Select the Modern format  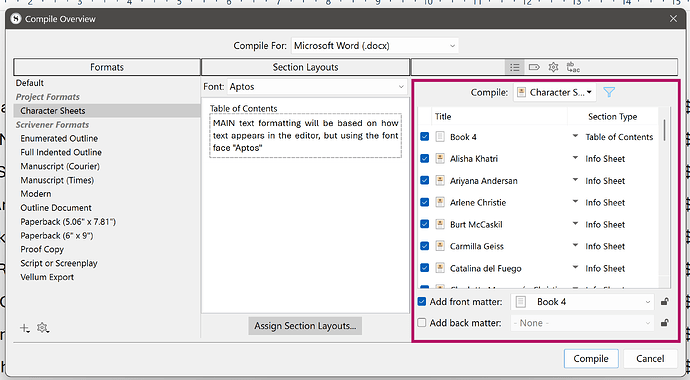pyautogui.click(x=36, y=194)
